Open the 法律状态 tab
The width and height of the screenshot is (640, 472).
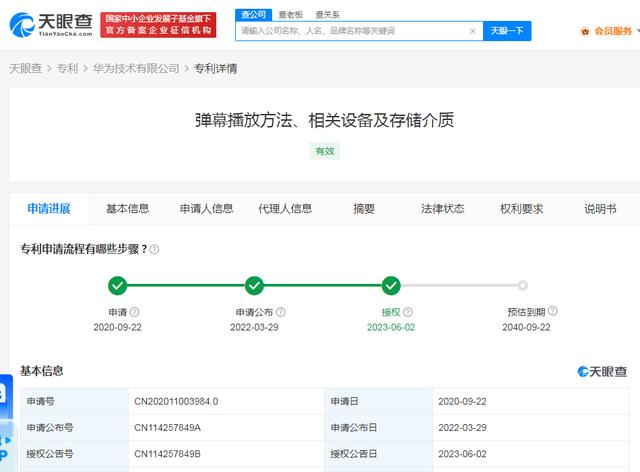coord(442,209)
